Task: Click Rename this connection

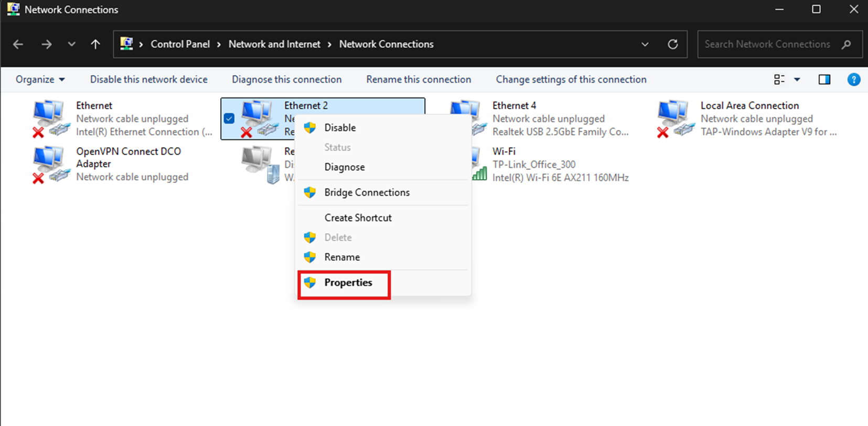Action: pos(419,80)
